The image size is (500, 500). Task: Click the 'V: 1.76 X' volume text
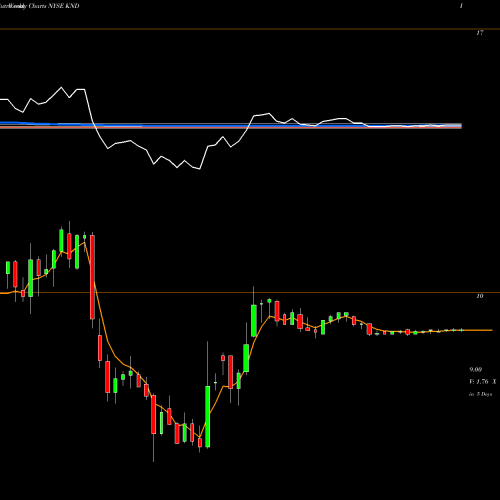pos(483,382)
